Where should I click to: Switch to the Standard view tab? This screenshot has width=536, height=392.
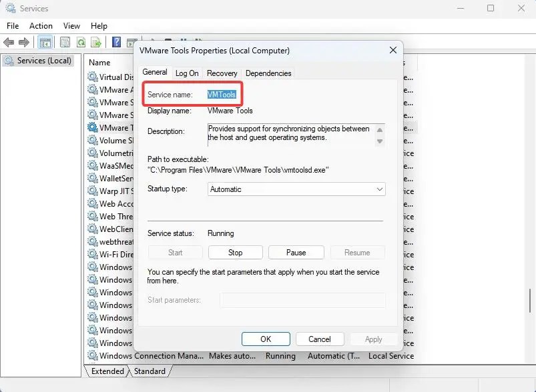(x=150, y=371)
